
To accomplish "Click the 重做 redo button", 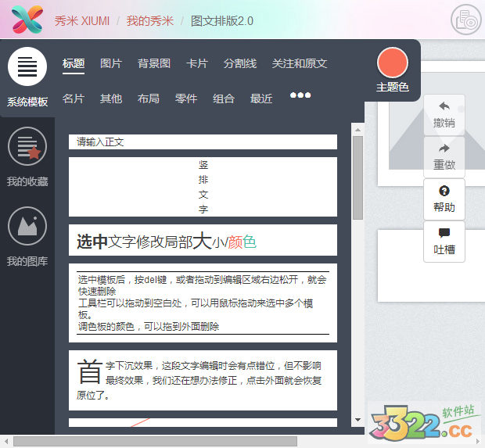I will point(444,157).
